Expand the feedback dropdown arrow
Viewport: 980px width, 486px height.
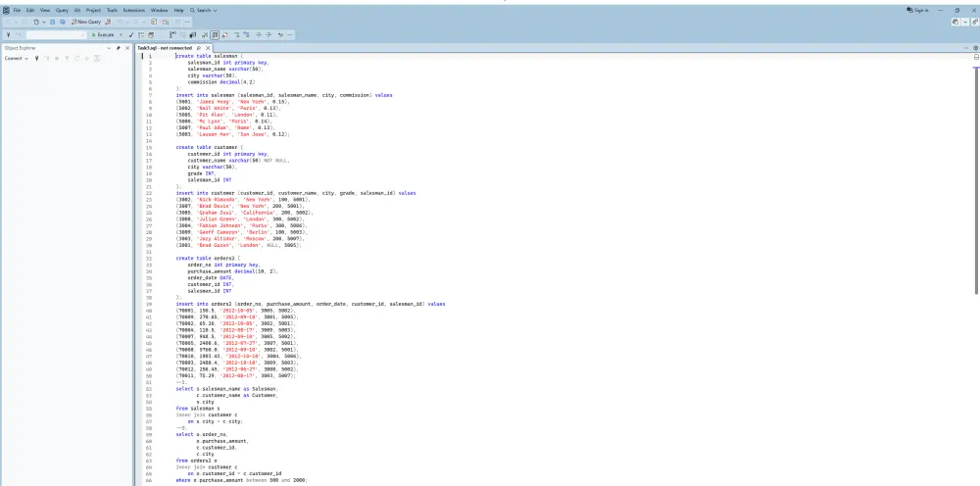pyautogui.click(x=965, y=22)
